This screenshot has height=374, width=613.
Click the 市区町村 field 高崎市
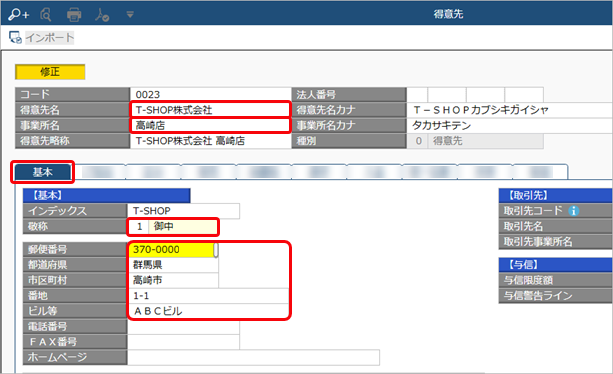pos(173,280)
